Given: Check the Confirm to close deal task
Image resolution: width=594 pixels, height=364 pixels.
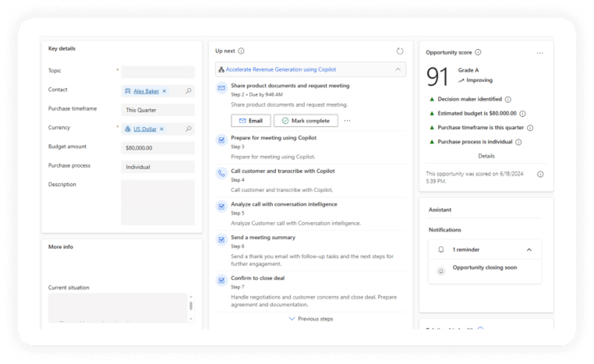Looking at the screenshot, I should (221, 279).
